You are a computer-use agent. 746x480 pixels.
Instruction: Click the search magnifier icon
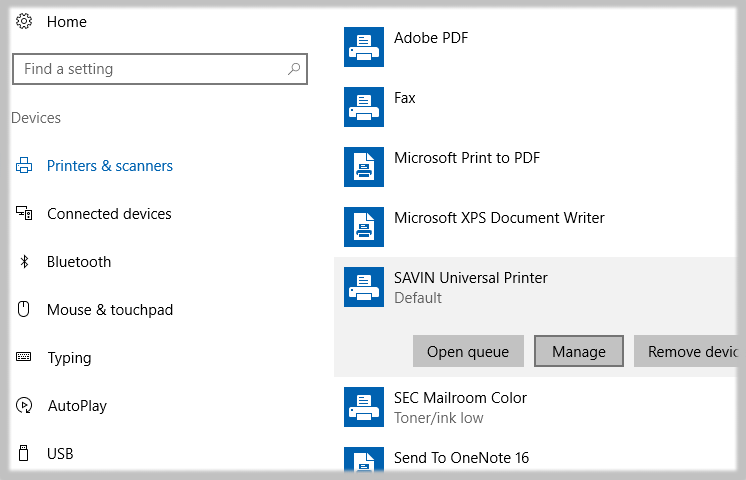[x=294, y=69]
